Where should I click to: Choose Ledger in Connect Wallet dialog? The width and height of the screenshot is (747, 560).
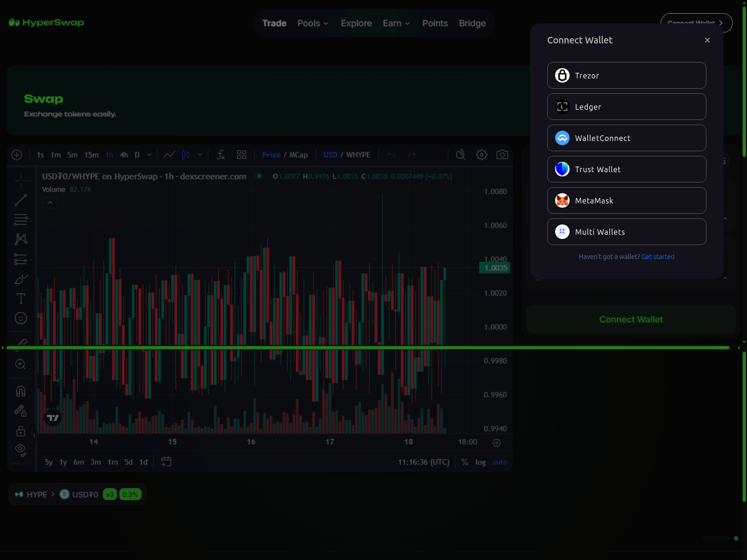627,106
